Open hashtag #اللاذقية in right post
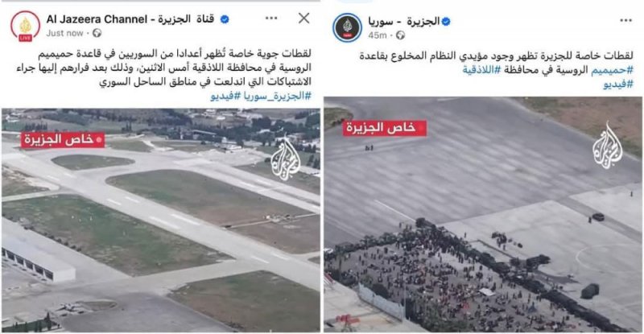The width and height of the screenshot is (644, 334). 481,70
